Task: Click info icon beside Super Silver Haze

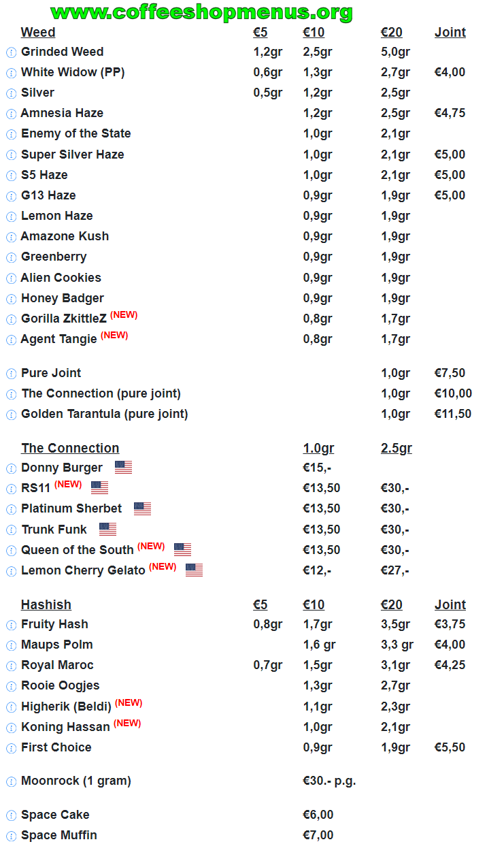Action: [11, 155]
